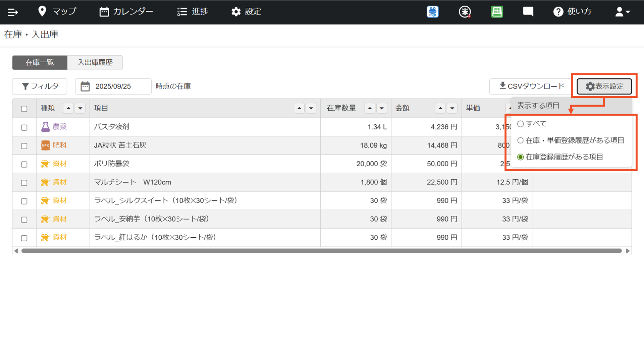Open the blue mgr app icon

pyautogui.click(x=433, y=12)
